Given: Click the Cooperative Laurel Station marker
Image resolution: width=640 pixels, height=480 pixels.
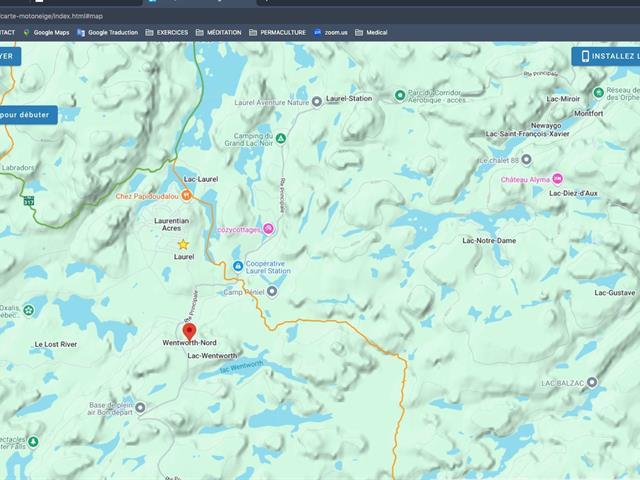Looking at the screenshot, I should coord(237,266).
